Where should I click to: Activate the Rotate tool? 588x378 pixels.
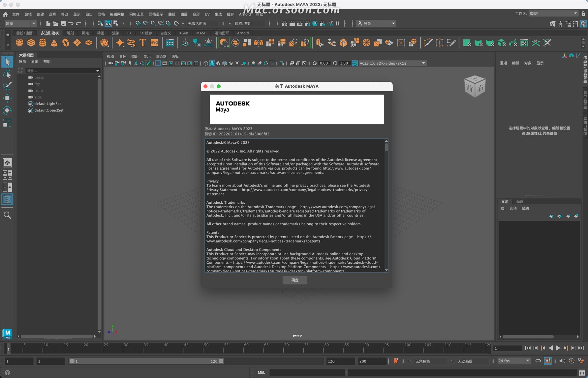click(x=7, y=110)
